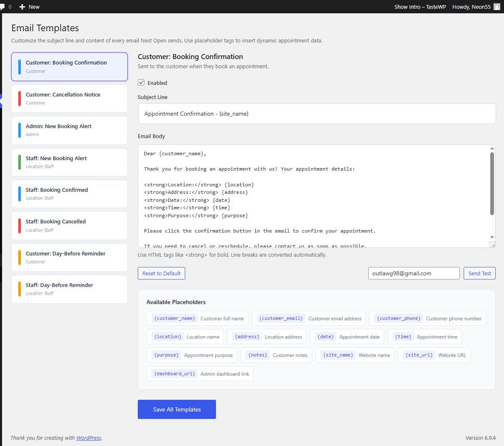The width and height of the screenshot is (504, 446).
Task: Click the Subject Line input field
Action: (x=317, y=114)
